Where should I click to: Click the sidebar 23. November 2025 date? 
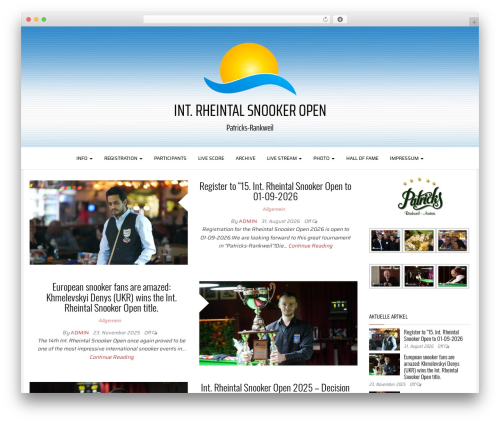click(x=387, y=384)
